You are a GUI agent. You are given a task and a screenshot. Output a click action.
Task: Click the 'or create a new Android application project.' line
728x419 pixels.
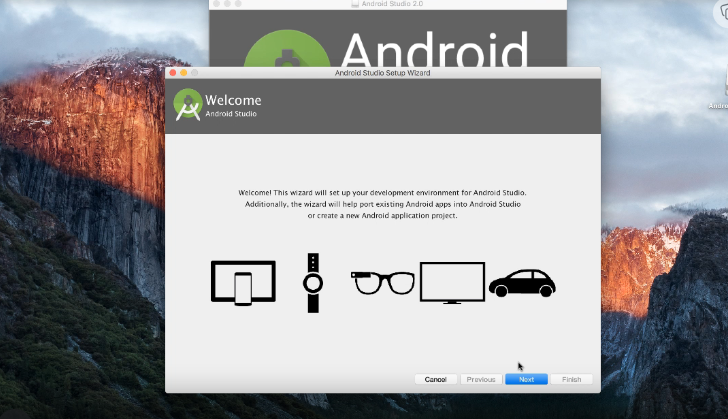(383, 216)
